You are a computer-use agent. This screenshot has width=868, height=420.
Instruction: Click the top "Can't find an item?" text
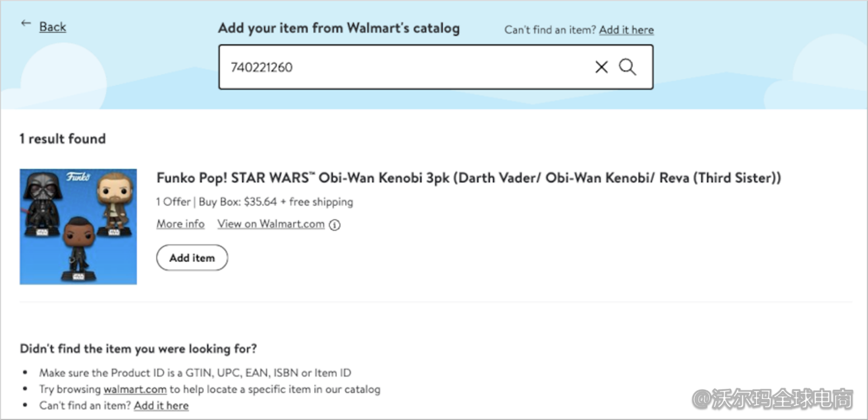click(551, 30)
